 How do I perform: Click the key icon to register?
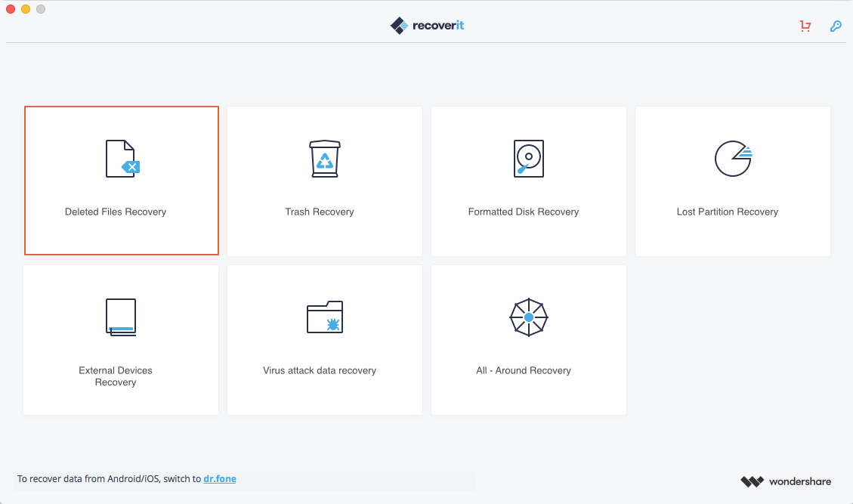point(836,26)
